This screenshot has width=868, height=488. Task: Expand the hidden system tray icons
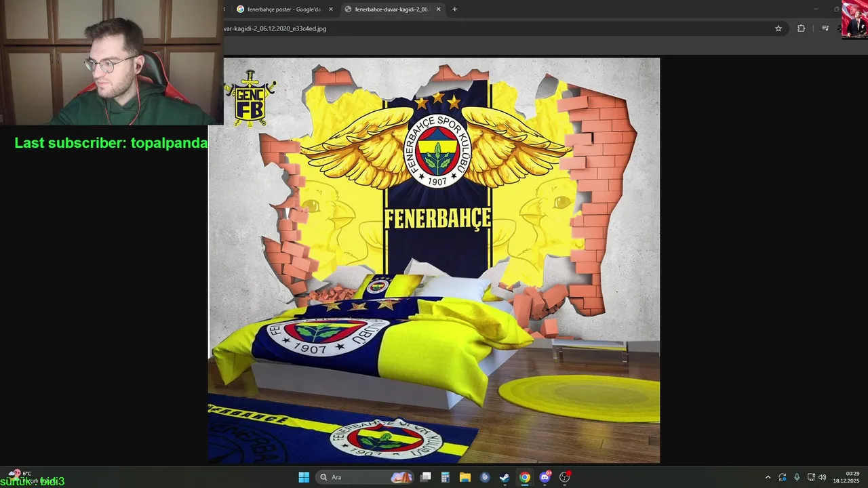pyautogui.click(x=768, y=477)
